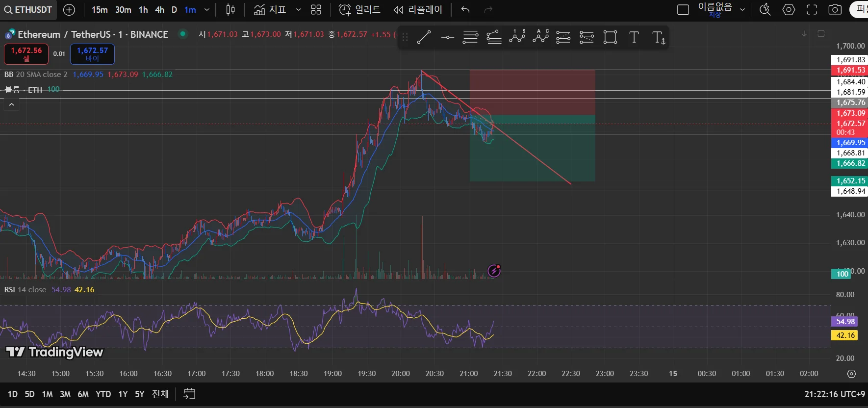
Task: Take a chart snapshot with camera icon
Action: click(835, 9)
